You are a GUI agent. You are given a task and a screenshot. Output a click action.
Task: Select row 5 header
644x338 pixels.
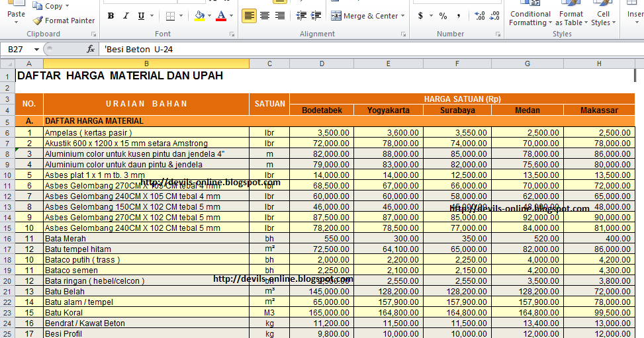[7, 122]
